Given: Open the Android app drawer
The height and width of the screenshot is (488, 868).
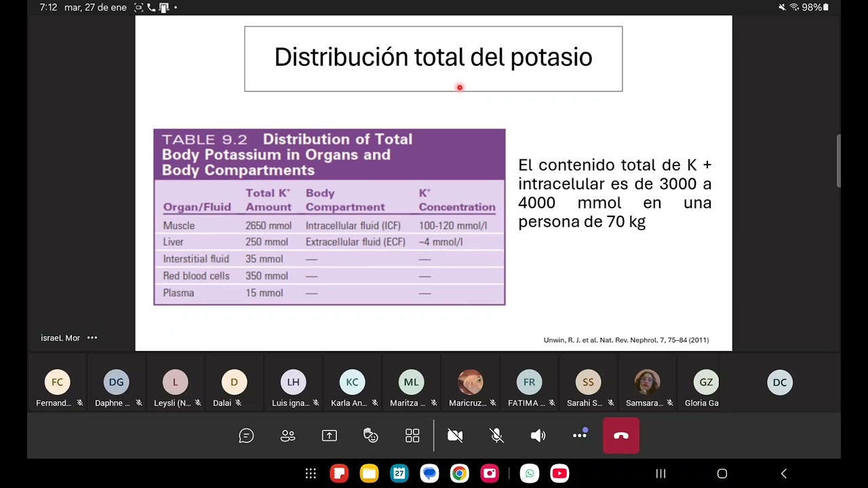Looking at the screenshot, I should pyautogui.click(x=311, y=473).
